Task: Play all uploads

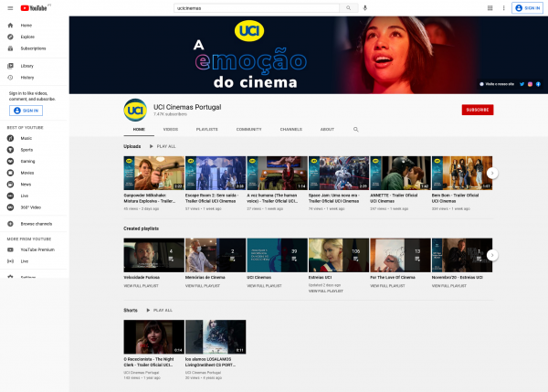Action: point(163,146)
